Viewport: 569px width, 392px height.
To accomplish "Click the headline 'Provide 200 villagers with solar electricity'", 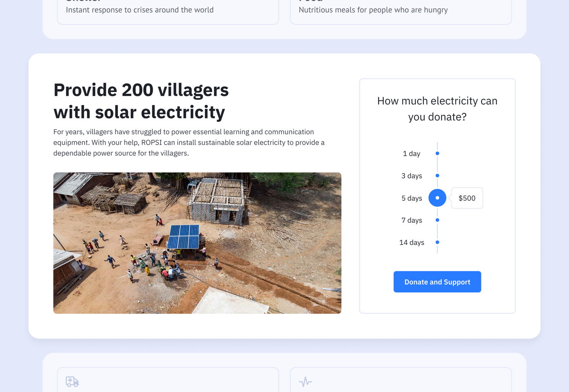I will point(141,100).
